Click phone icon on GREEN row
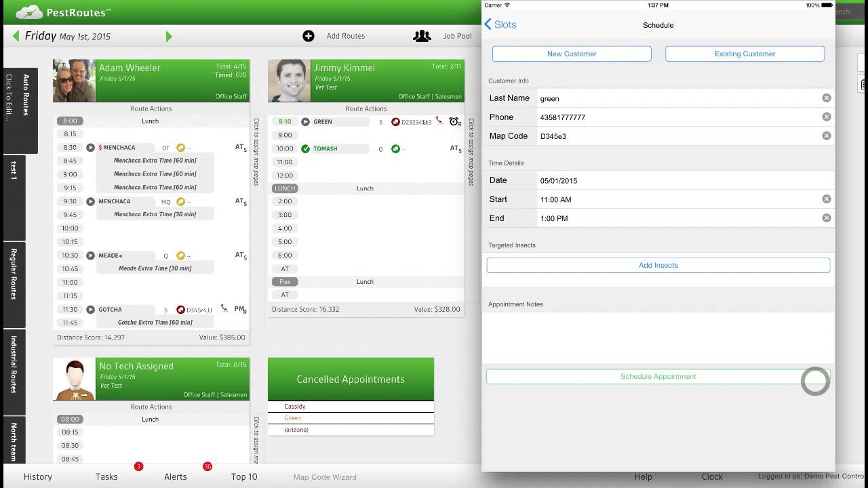This screenshot has width=868, height=488. (x=439, y=121)
